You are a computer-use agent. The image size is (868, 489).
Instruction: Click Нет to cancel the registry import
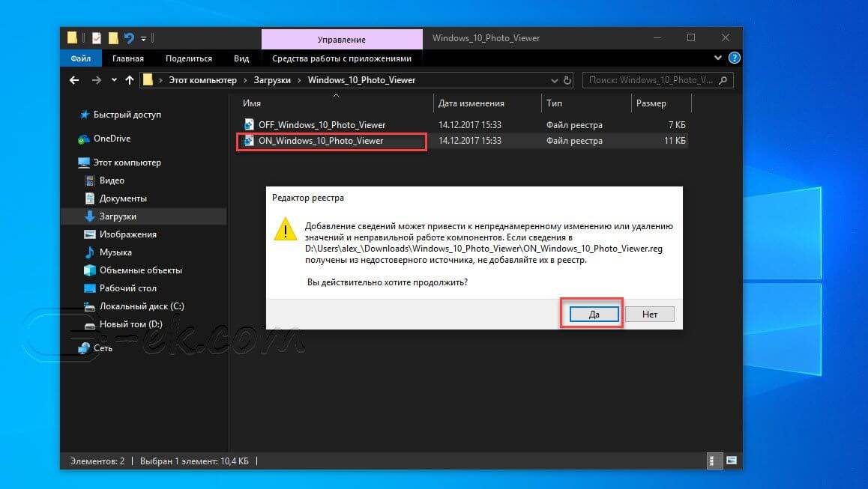coord(649,314)
